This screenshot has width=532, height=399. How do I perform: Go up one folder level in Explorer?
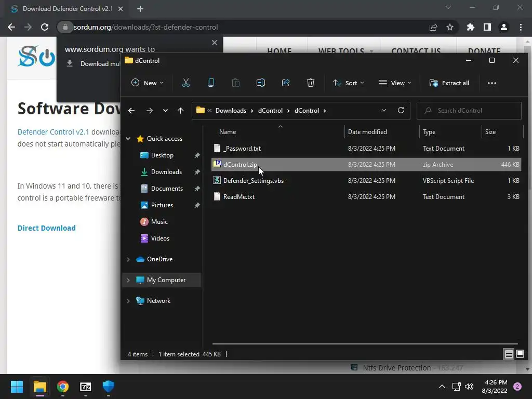180,111
